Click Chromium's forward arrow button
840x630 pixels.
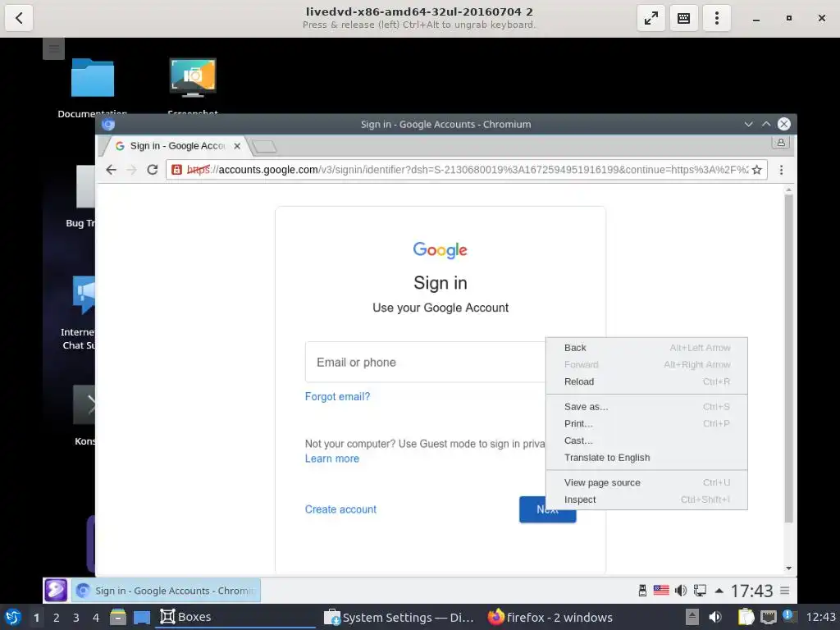tap(131, 170)
